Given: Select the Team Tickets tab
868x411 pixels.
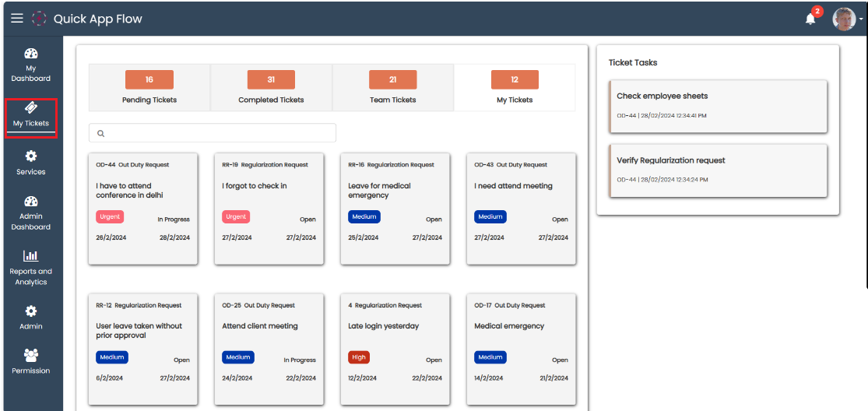Looking at the screenshot, I should [392, 86].
